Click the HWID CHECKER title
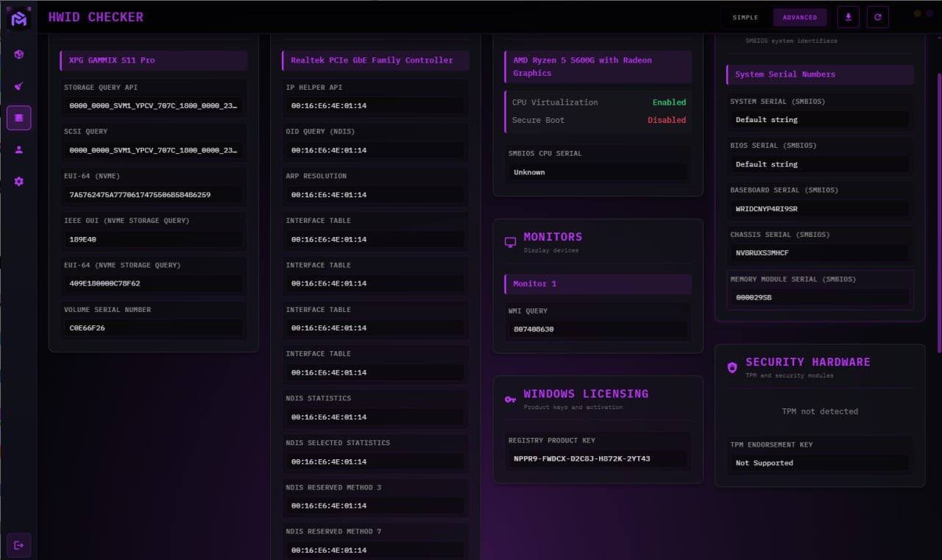 (96, 16)
